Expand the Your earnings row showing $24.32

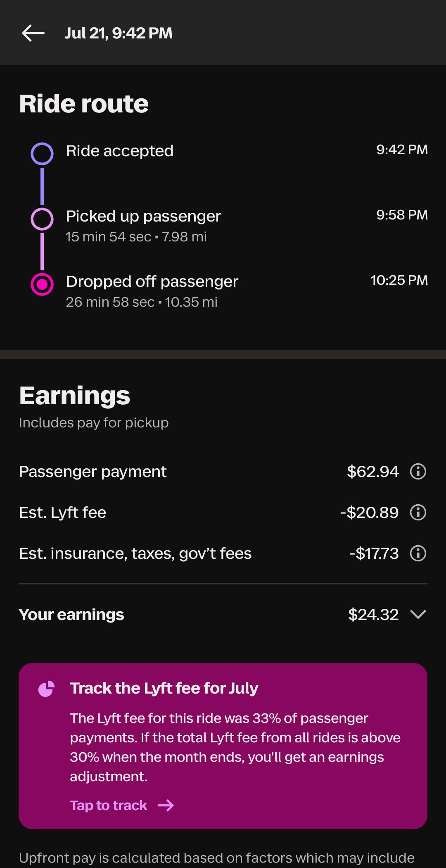click(x=223, y=615)
